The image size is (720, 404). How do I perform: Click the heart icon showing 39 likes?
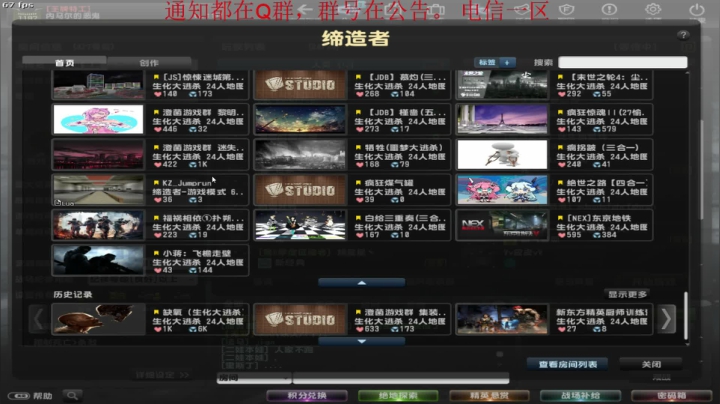pos(360,200)
